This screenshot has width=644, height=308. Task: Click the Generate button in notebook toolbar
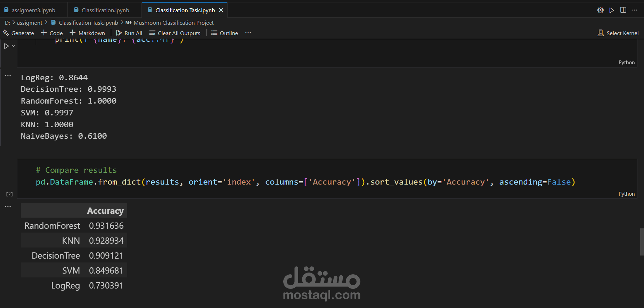tap(18, 33)
